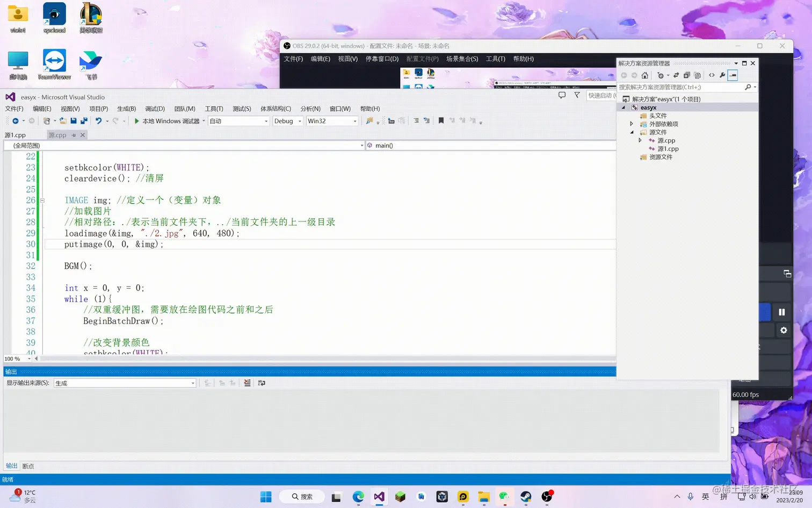Image resolution: width=812 pixels, height=508 pixels.
Task: Refresh the Solution Explorer
Action: tap(676, 75)
